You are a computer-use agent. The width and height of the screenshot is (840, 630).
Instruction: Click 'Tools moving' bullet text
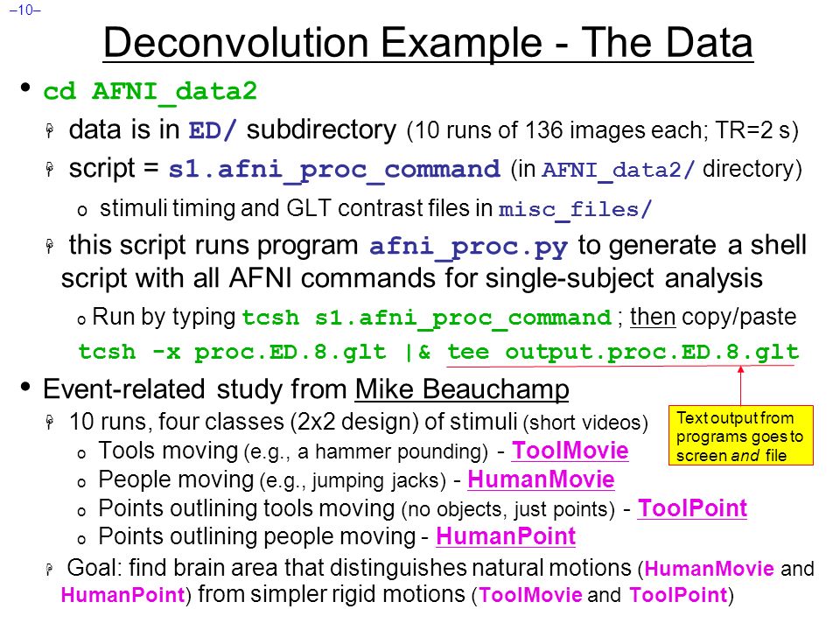[168, 451]
